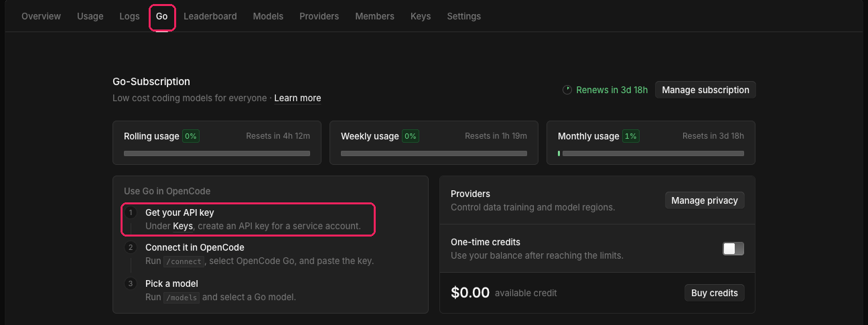
Task: Click the $0.00 available credit amount
Action: click(x=470, y=293)
